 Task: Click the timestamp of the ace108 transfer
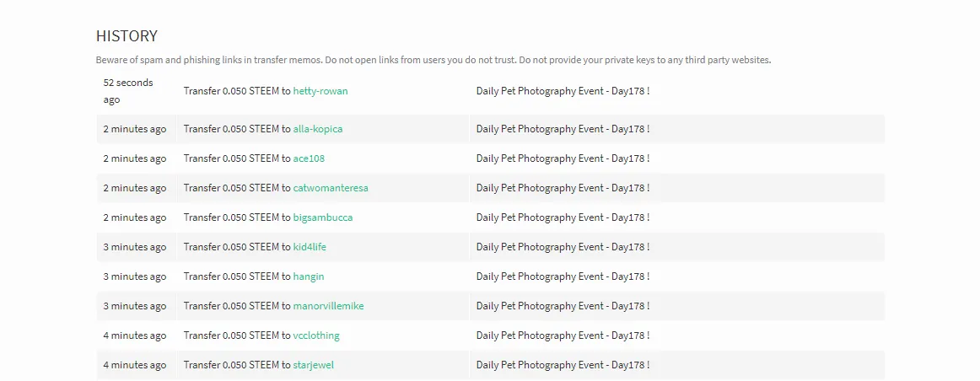135,158
